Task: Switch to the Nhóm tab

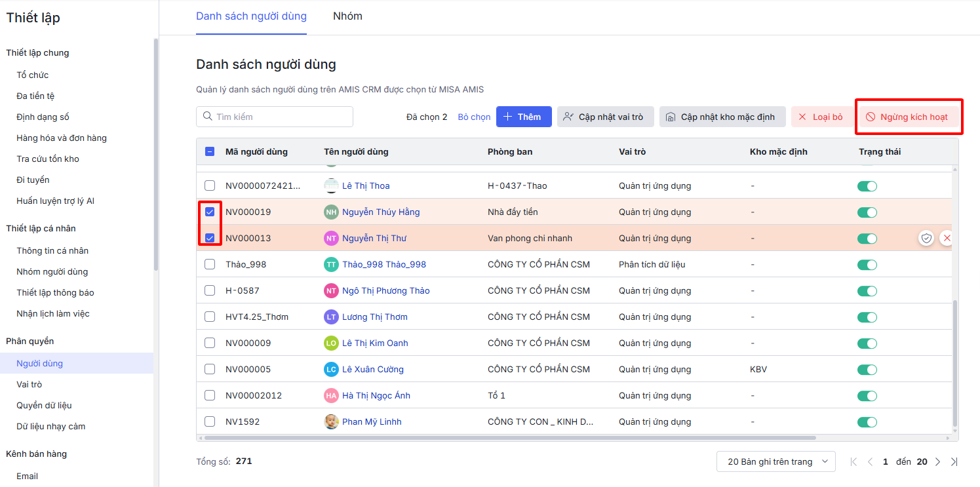Action: point(347,16)
